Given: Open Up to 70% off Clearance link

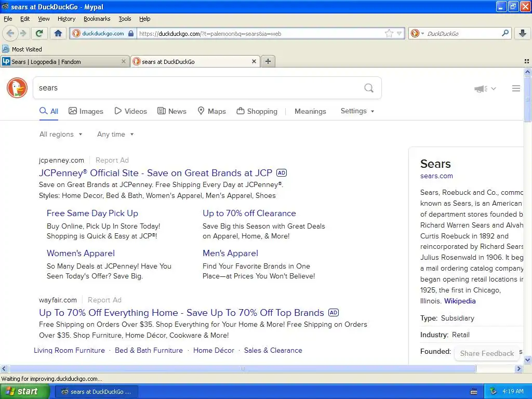Looking at the screenshot, I should coord(249,213).
